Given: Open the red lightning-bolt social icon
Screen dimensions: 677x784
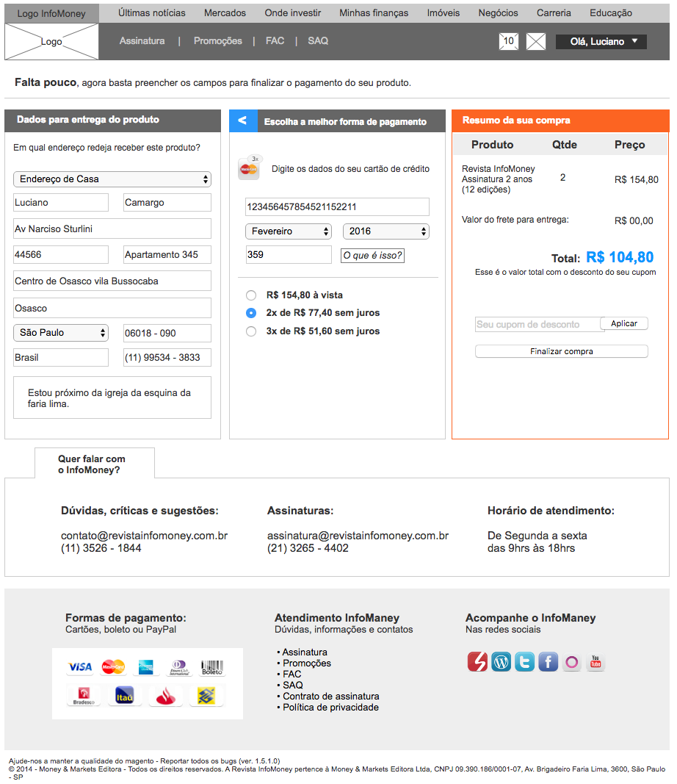Looking at the screenshot, I should tap(477, 661).
